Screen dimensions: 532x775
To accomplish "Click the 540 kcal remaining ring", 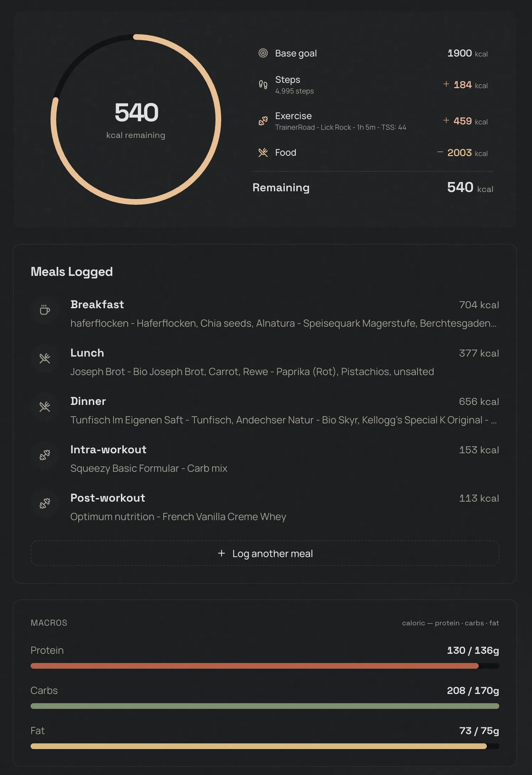I will point(136,119).
